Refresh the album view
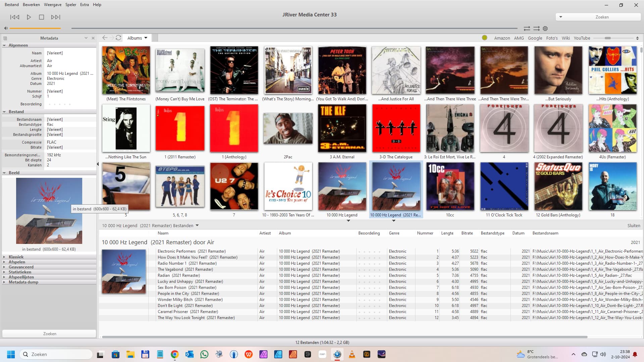This screenshot has width=644, height=362. click(x=118, y=38)
